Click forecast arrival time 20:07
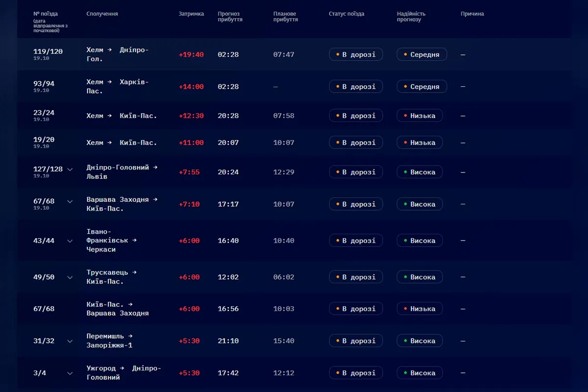This screenshot has height=392, width=588. (x=228, y=143)
